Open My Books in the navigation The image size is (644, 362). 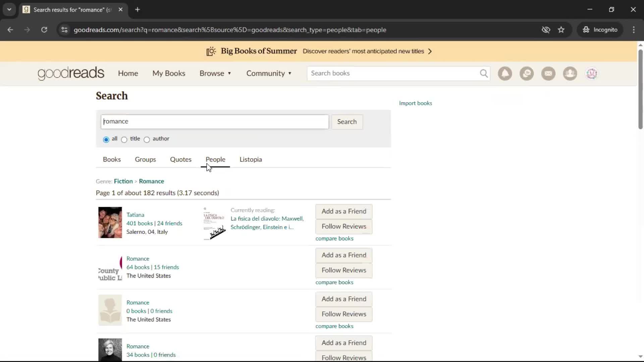(x=169, y=73)
